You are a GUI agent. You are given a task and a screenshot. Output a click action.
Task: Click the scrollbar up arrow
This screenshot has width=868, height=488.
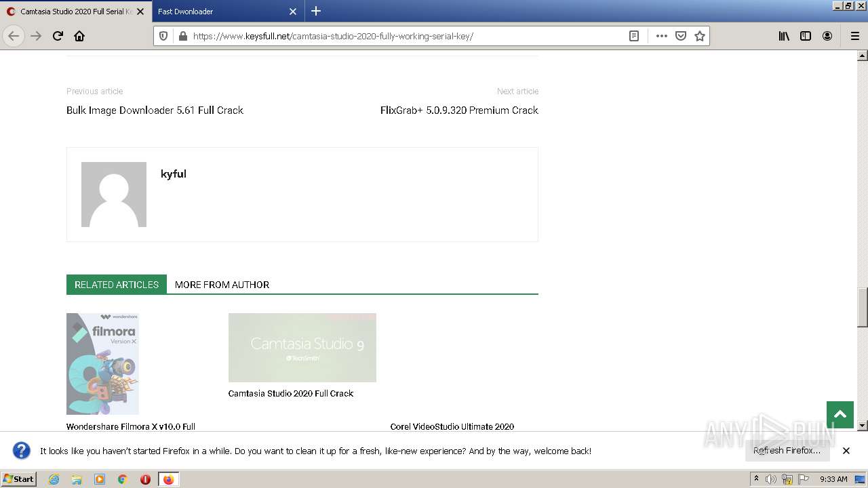[x=863, y=56]
